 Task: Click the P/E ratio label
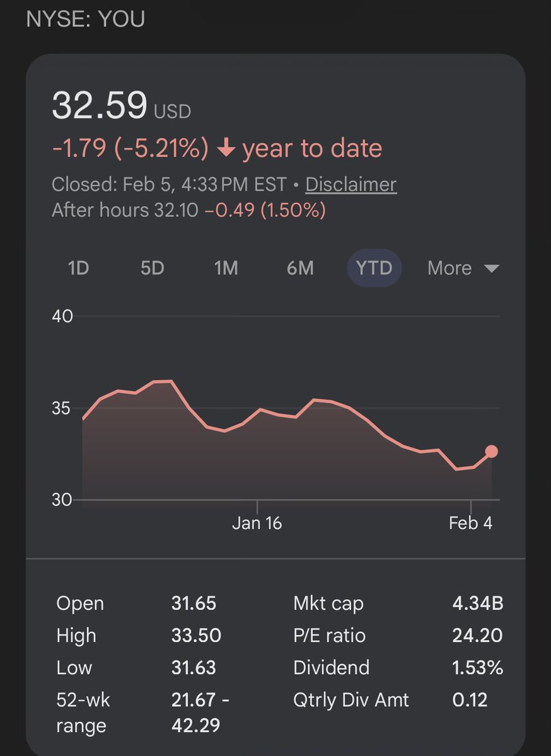(x=329, y=635)
